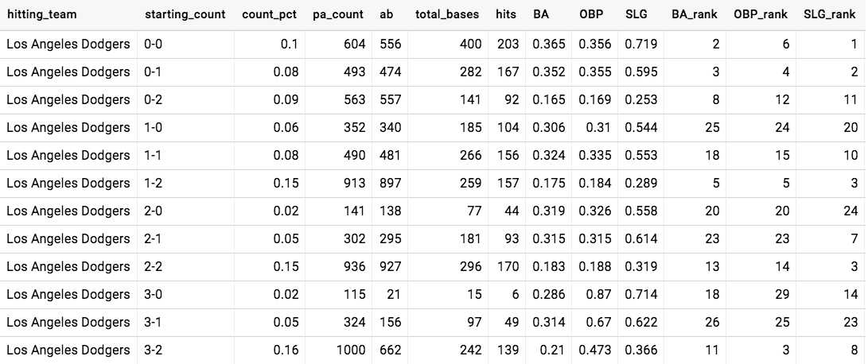
Task: Select OBP value 0.87 in 3-0 row
Action: [598, 294]
